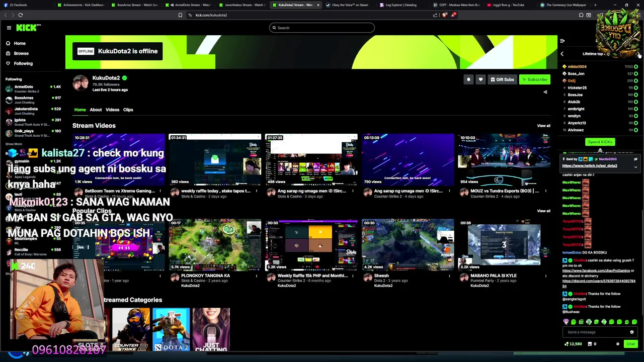Play the PLONGKOY TANGINA KA clip

pos(215,245)
